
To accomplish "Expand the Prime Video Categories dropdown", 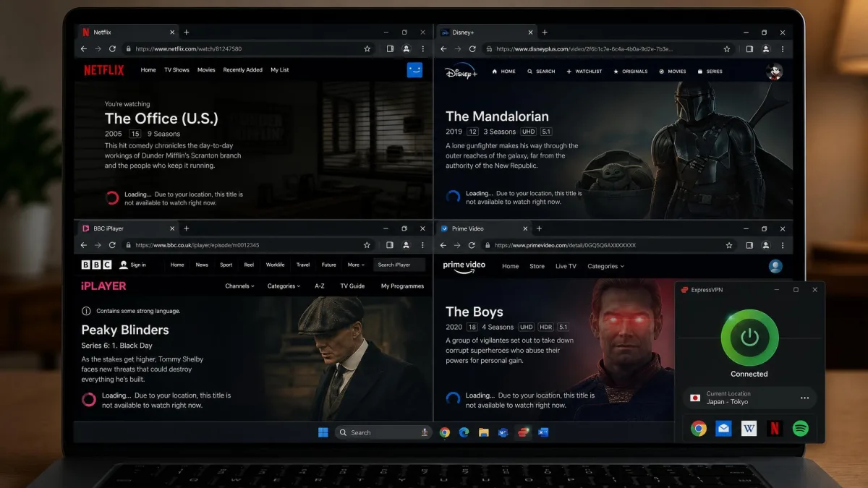I will 605,266.
